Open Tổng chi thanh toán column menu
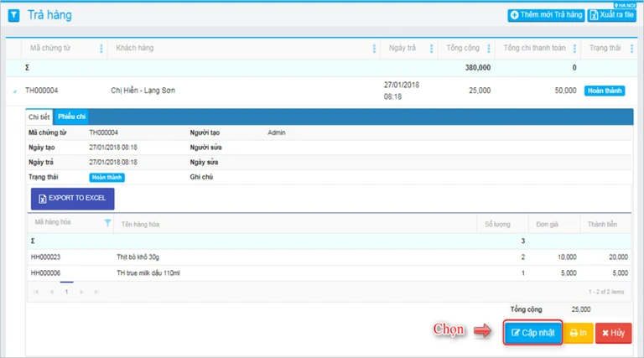644x358 pixels. point(574,49)
